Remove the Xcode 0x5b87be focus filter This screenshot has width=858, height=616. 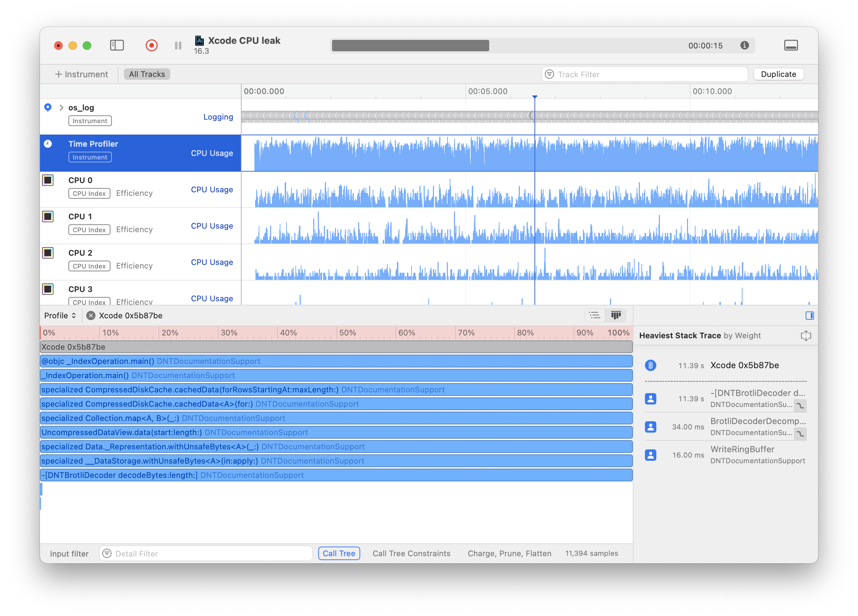(x=91, y=315)
